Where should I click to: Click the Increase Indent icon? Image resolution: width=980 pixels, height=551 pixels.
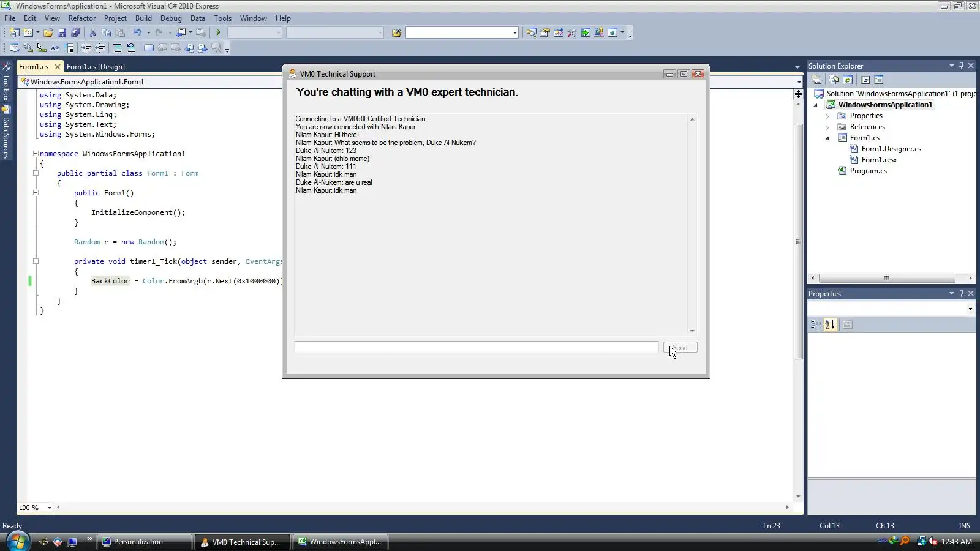100,48
